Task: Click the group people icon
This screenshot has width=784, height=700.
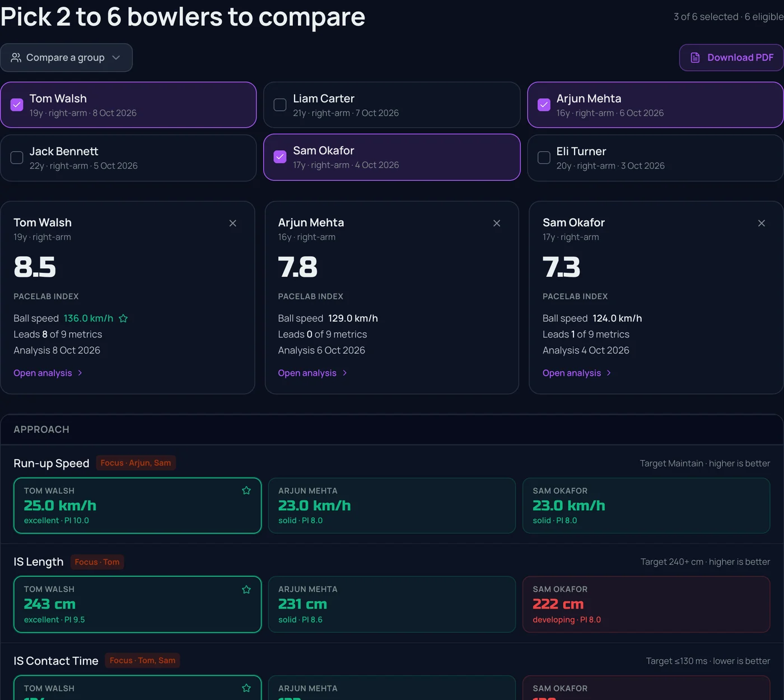Action: (16, 58)
